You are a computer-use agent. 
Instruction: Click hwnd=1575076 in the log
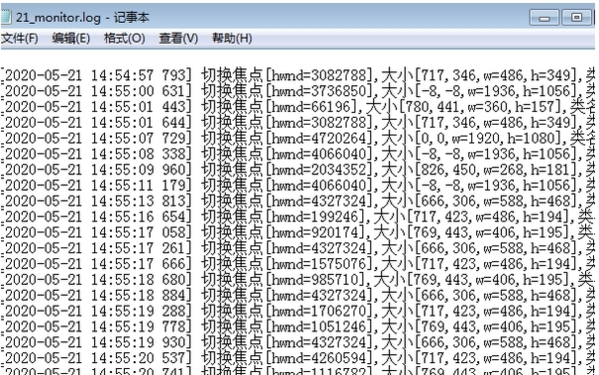coord(320,264)
